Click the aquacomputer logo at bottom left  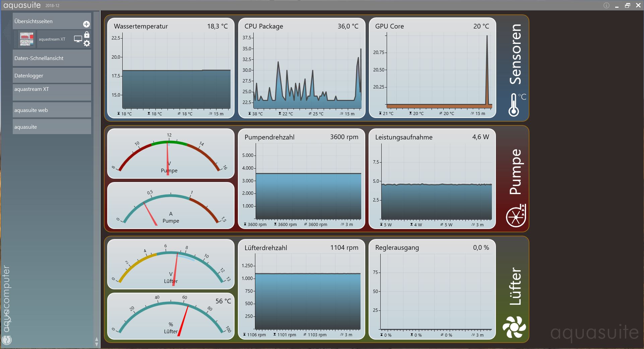(x=7, y=305)
